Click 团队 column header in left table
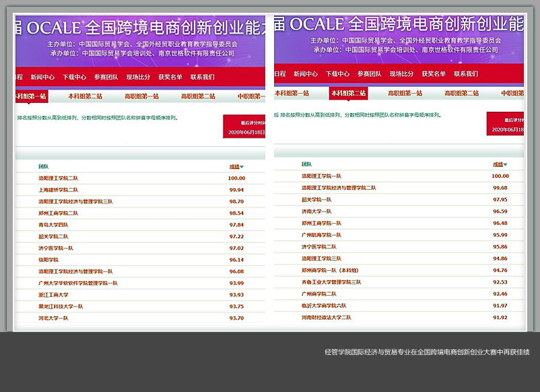The width and height of the screenshot is (540, 392). coord(43,166)
